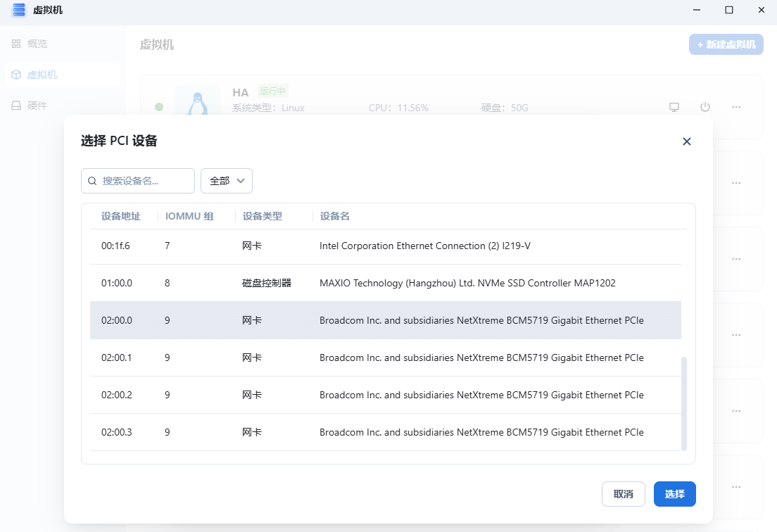Screen dimensions: 777x532
Task: Select the Broadcom device at 02:00.2
Action: click(x=386, y=395)
